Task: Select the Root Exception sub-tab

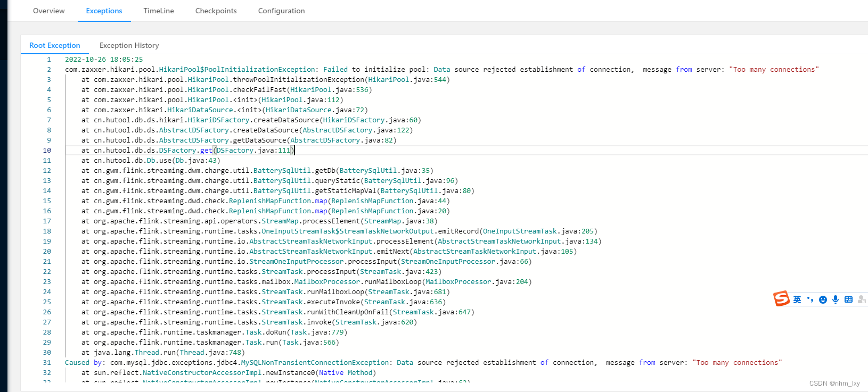Action: click(x=55, y=45)
